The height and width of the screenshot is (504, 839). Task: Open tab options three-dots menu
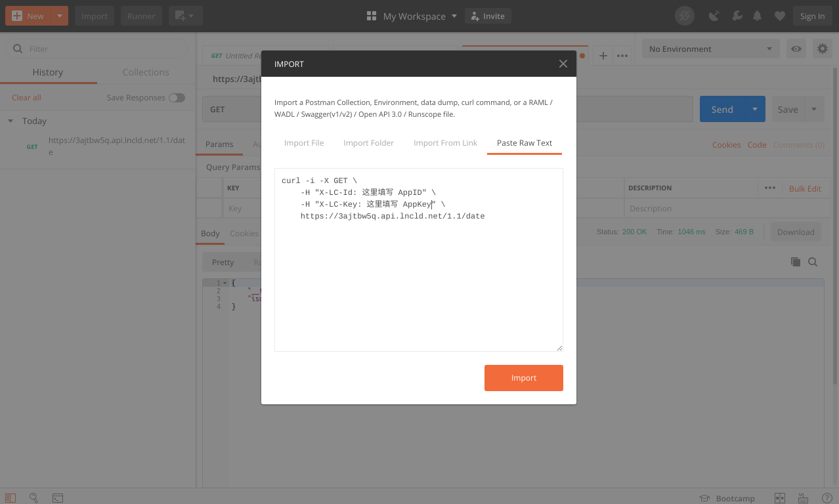click(x=622, y=56)
